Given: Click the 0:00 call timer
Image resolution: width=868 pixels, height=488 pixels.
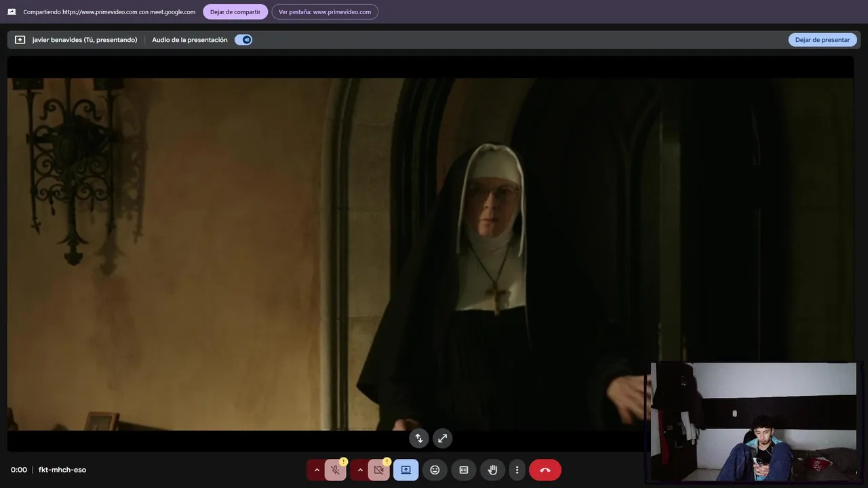Looking at the screenshot, I should 19,470.
